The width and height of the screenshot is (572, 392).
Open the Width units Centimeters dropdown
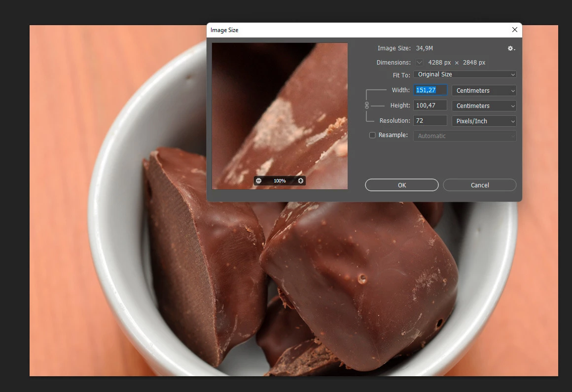click(484, 90)
